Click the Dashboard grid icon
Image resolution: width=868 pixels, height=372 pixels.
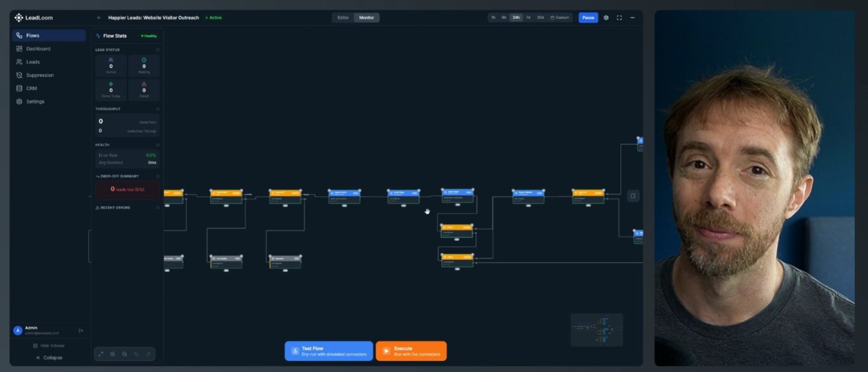point(19,49)
